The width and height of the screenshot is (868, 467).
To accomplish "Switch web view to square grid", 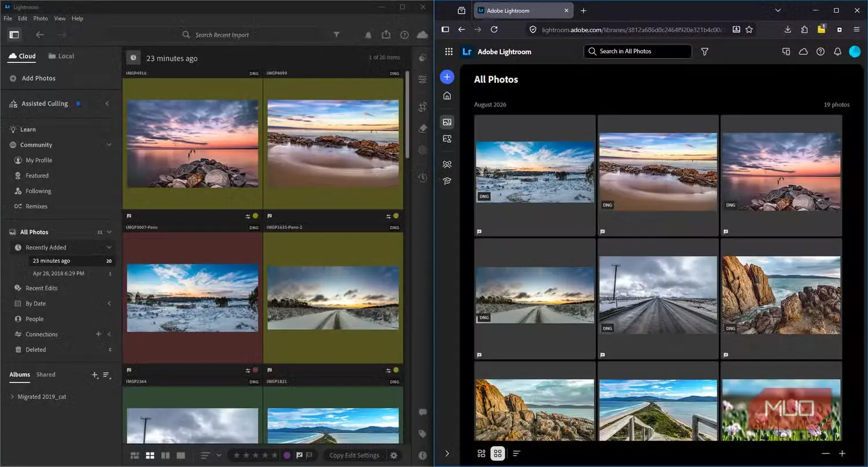I will [498, 454].
